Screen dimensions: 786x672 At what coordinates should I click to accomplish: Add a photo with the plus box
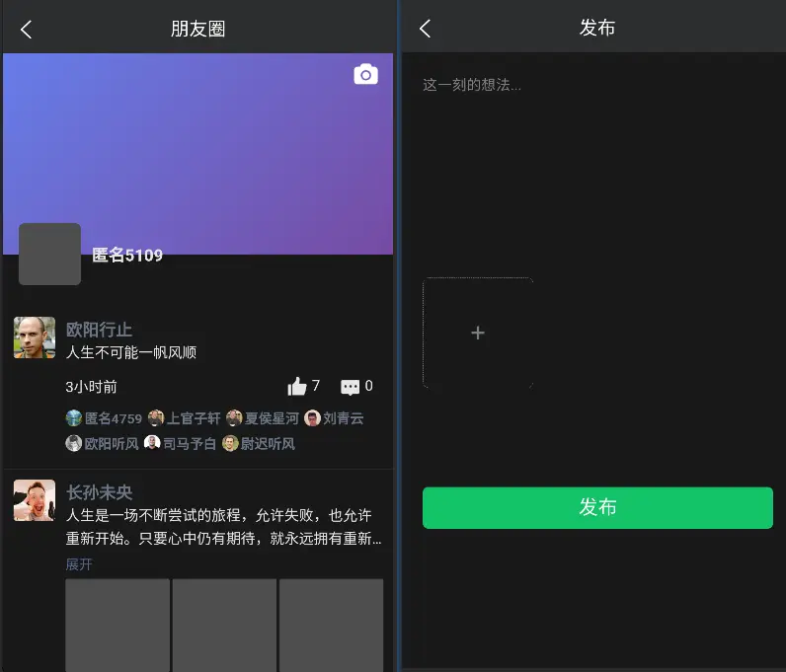(x=478, y=334)
